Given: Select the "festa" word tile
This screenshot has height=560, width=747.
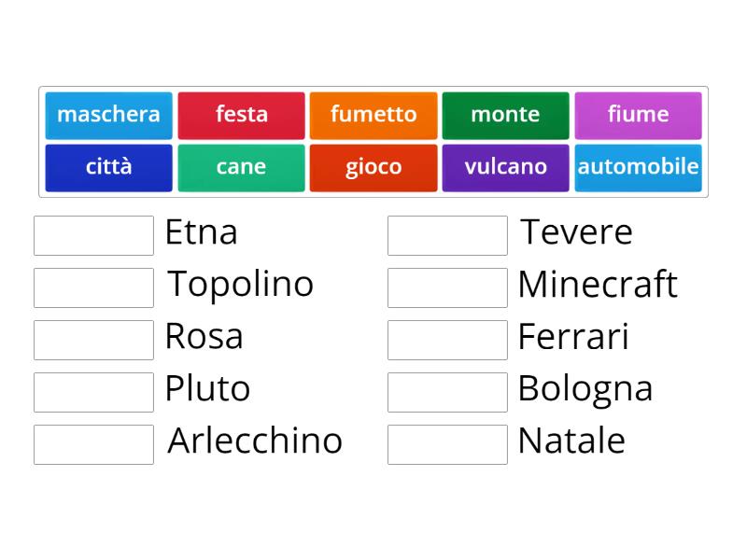Looking at the screenshot, I should pos(241,115).
